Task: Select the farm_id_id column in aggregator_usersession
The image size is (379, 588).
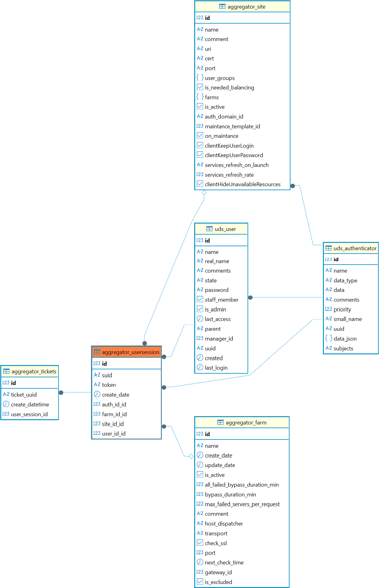Action: pyautogui.click(x=114, y=414)
